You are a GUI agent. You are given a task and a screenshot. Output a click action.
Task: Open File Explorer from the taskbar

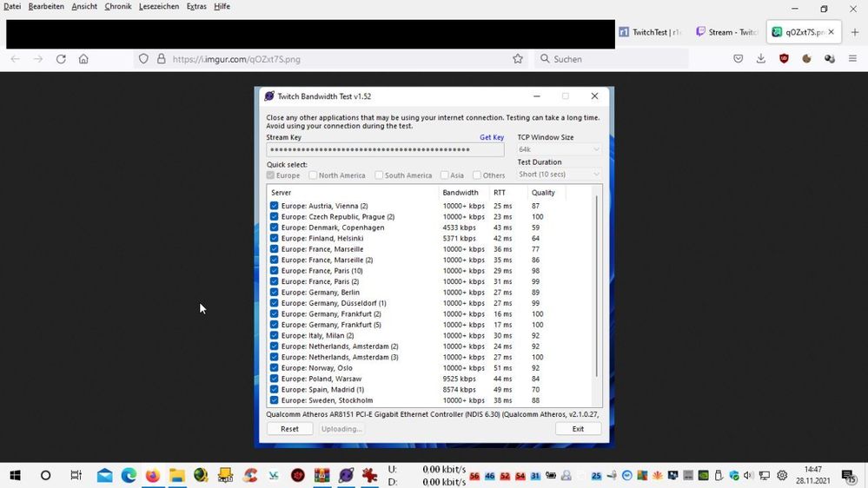click(177, 475)
